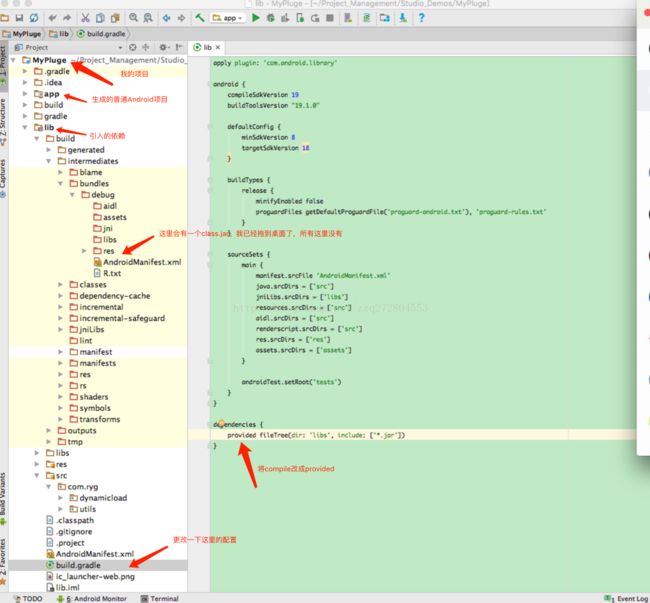Click the gray Stop square icon
The width and height of the screenshot is (650, 603).
point(330,18)
